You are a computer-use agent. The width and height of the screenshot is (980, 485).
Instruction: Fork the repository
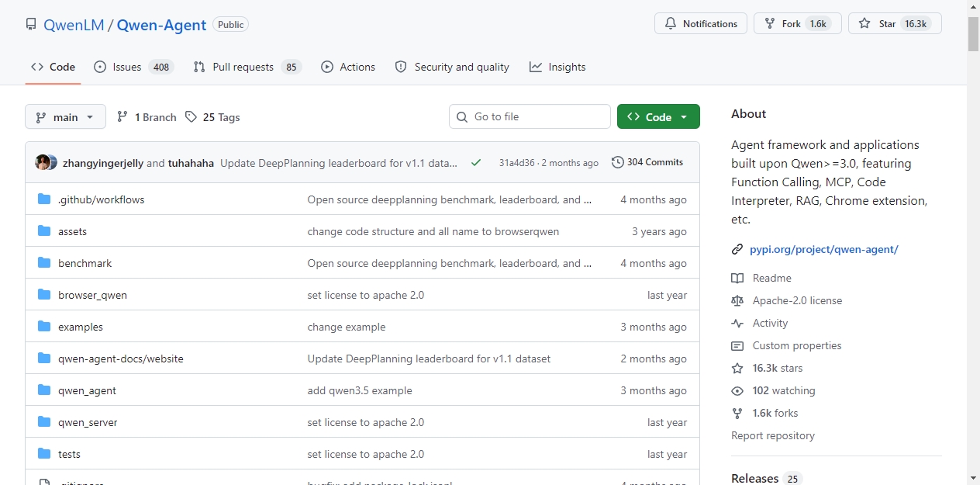(x=798, y=24)
